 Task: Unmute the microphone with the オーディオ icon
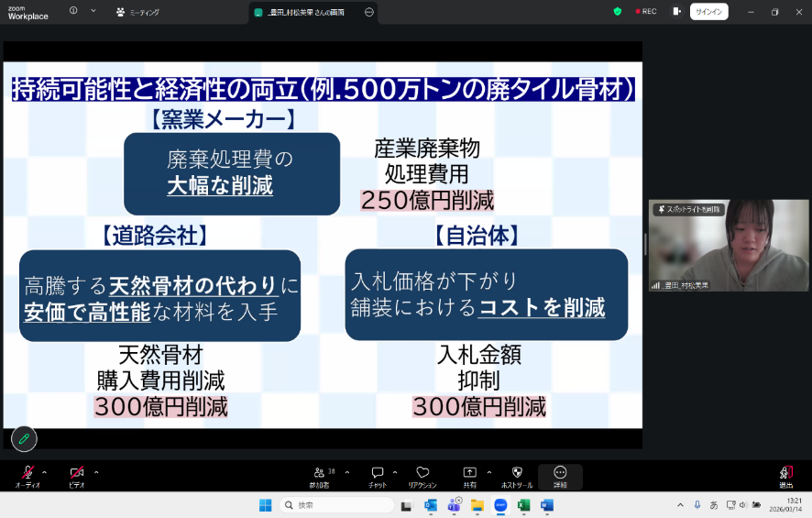[x=27, y=474]
